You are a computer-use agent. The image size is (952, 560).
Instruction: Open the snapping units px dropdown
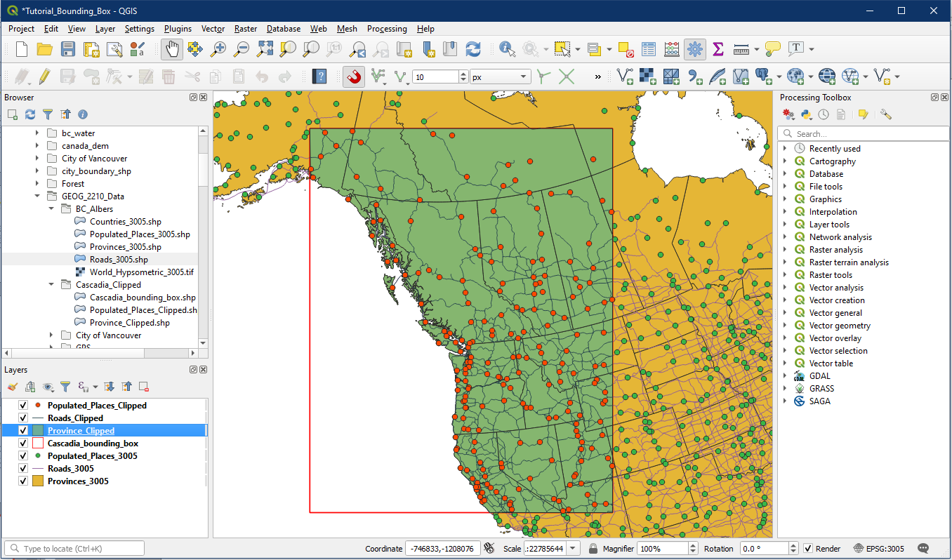click(x=500, y=77)
